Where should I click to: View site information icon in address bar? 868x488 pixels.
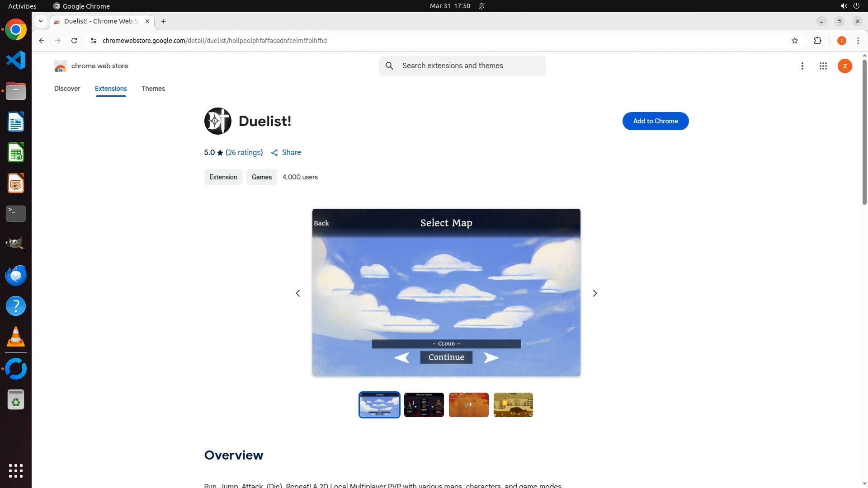click(94, 41)
